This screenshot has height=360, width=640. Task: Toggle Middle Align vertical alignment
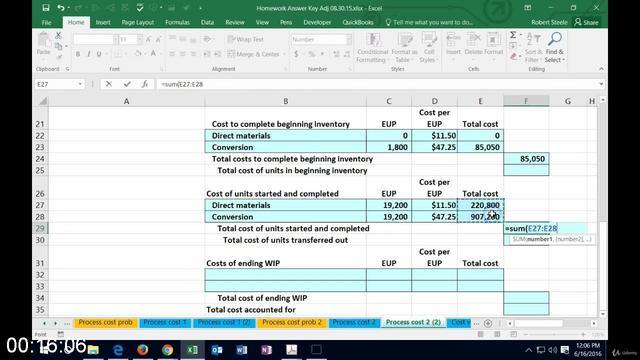[x=182, y=39]
